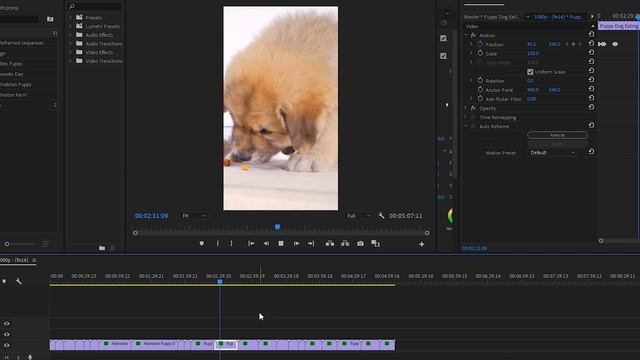Reset the Motion effect

click(x=591, y=34)
